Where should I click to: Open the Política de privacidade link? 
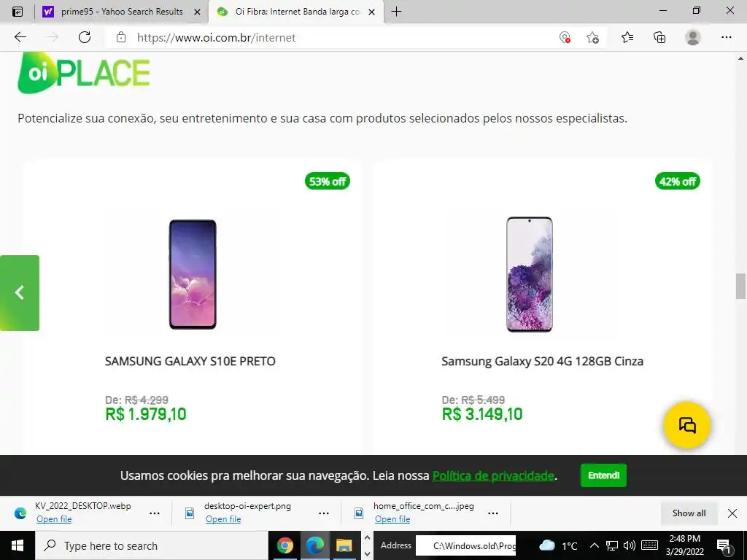pyautogui.click(x=493, y=476)
